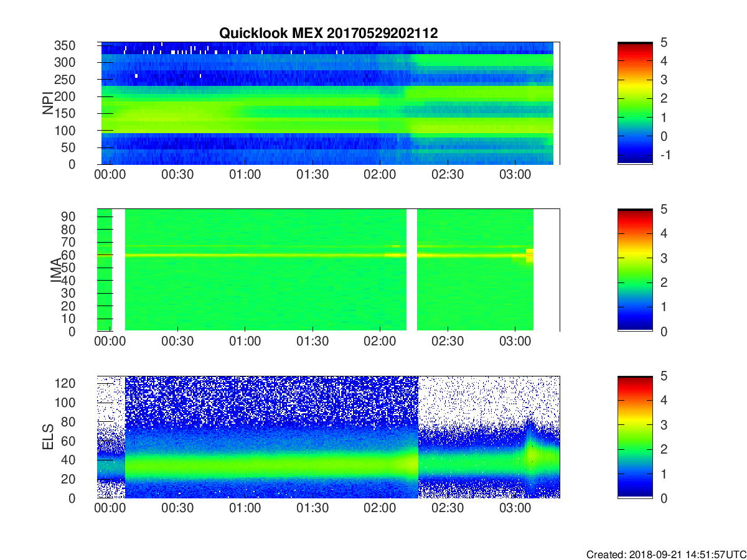Click the 01:30 time label under IMA
Image resolution: width=747 pixels, height=560 pixels.
pyautogui.click(x=312, y=342)
